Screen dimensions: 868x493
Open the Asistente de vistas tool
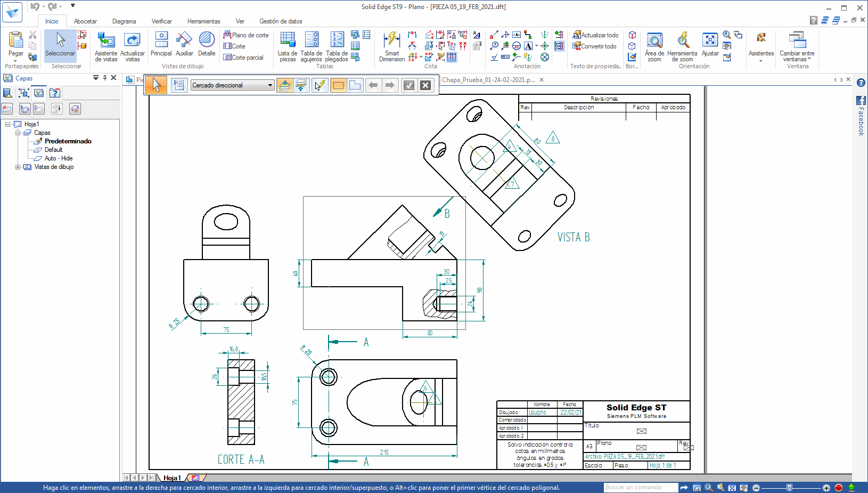click(x=106, y=46)
